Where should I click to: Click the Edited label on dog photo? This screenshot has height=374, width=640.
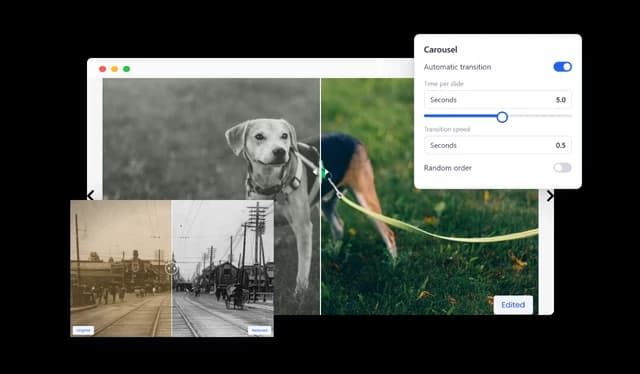(x=513, y=305)
